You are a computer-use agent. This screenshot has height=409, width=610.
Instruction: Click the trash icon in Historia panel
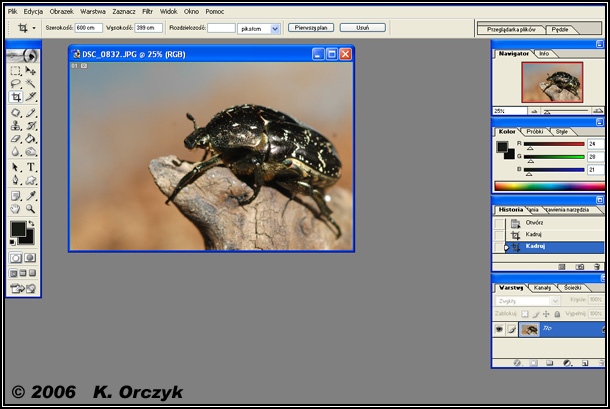[596, 267]
